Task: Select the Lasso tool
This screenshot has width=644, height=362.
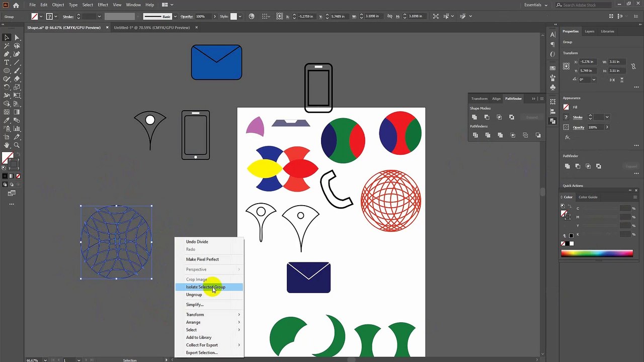Action: pyautogui.click(x=17, y=46)
